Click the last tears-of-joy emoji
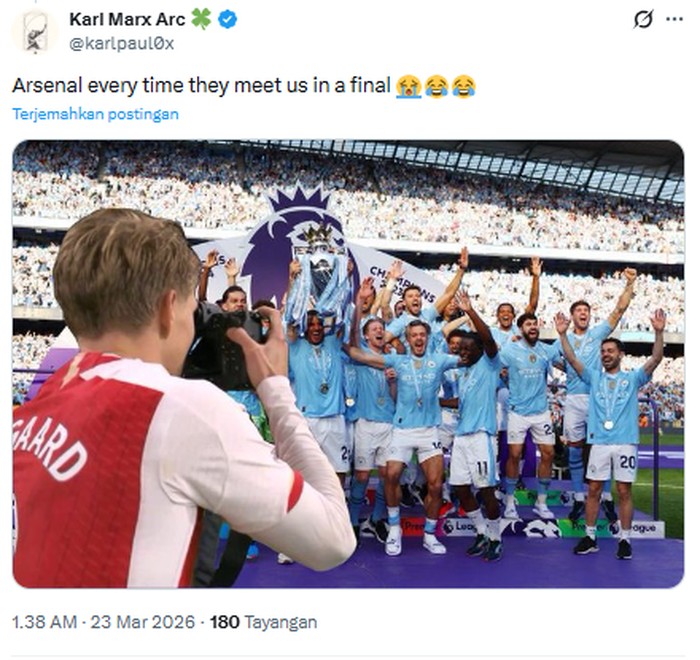This screenshot has width=700, height=660. tap(463, 86)
